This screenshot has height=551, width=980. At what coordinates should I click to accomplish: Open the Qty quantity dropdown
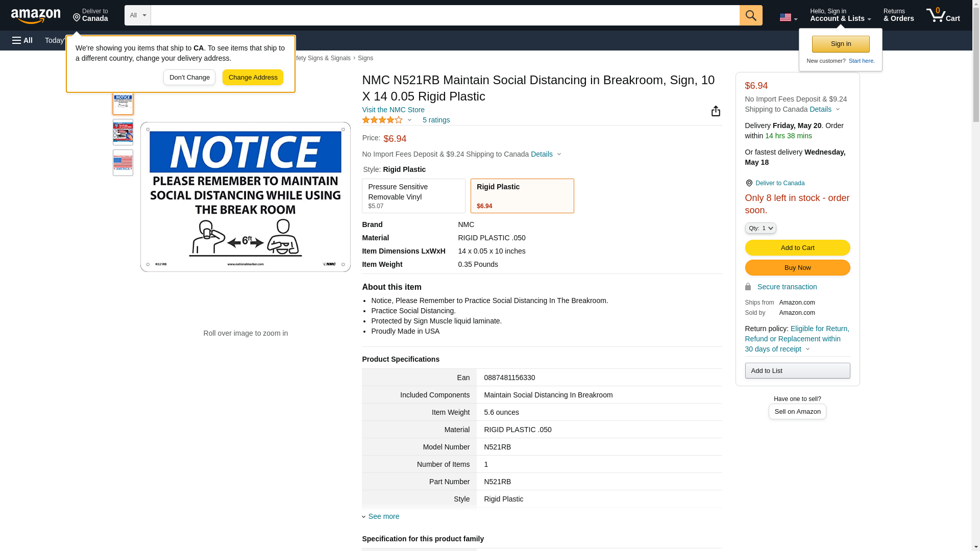(x=760, y=228)
